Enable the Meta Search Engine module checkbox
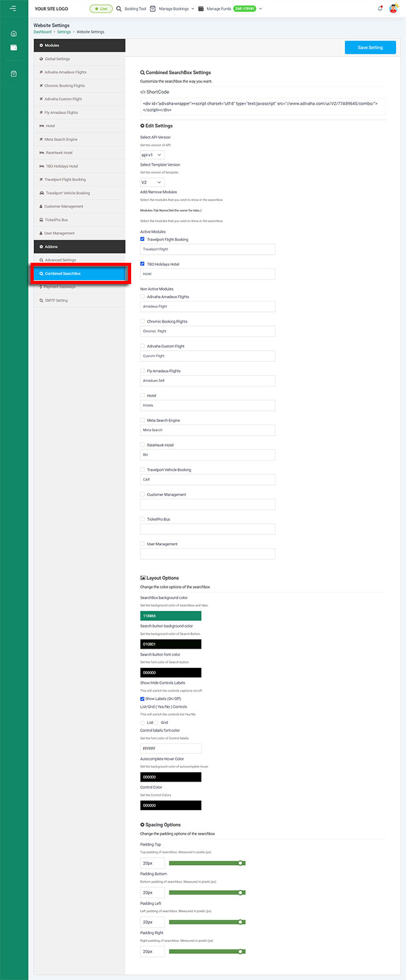Screen dimensions: 406x980 142,420
